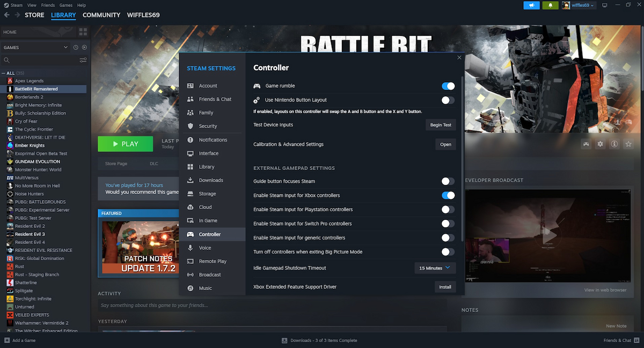Turn on Steam Input for Playstation controllers
The height and width of the screenshot is (348, 644).
(x=448, y=210)
